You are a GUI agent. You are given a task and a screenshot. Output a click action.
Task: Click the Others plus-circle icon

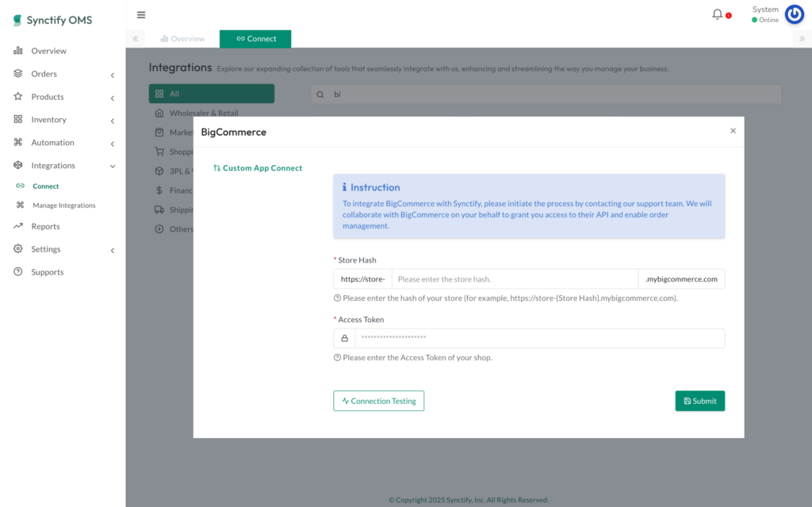pos(159,229)
